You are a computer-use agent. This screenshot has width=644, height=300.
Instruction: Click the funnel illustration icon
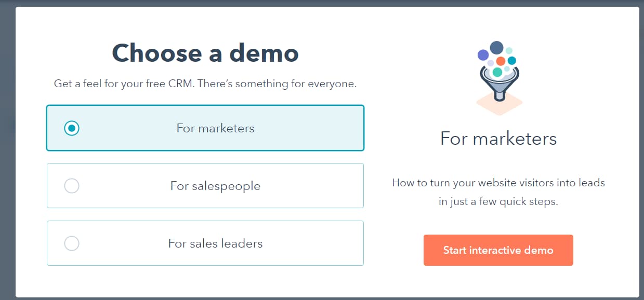click(498, 78)
